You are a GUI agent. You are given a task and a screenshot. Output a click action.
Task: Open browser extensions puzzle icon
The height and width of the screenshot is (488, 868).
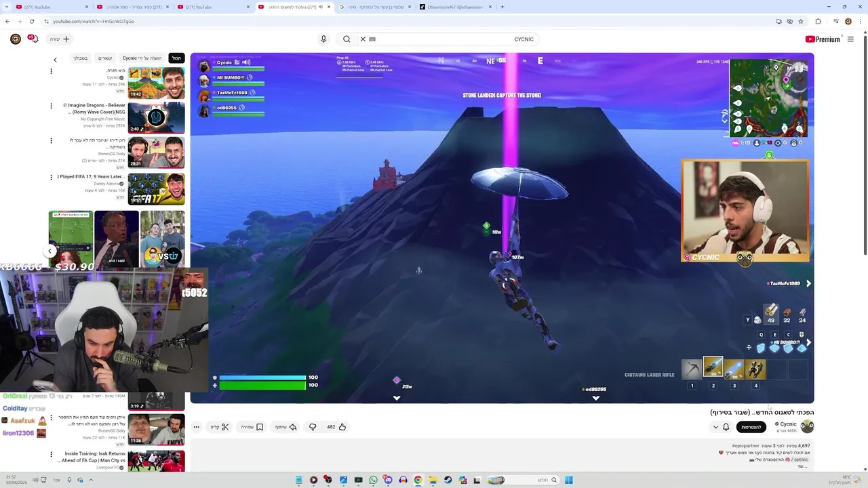tap(818, 21)
